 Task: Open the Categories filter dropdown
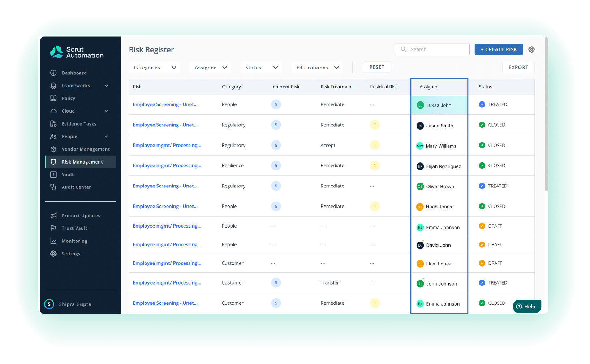155,68
